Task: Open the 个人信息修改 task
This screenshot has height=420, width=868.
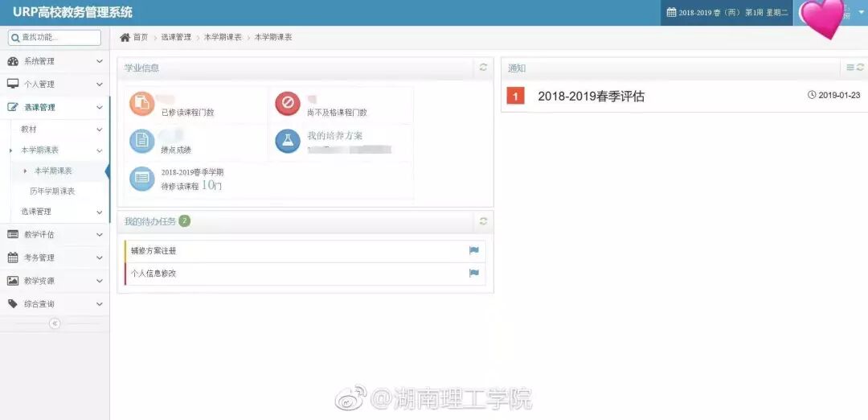Action: coord(154,274)
